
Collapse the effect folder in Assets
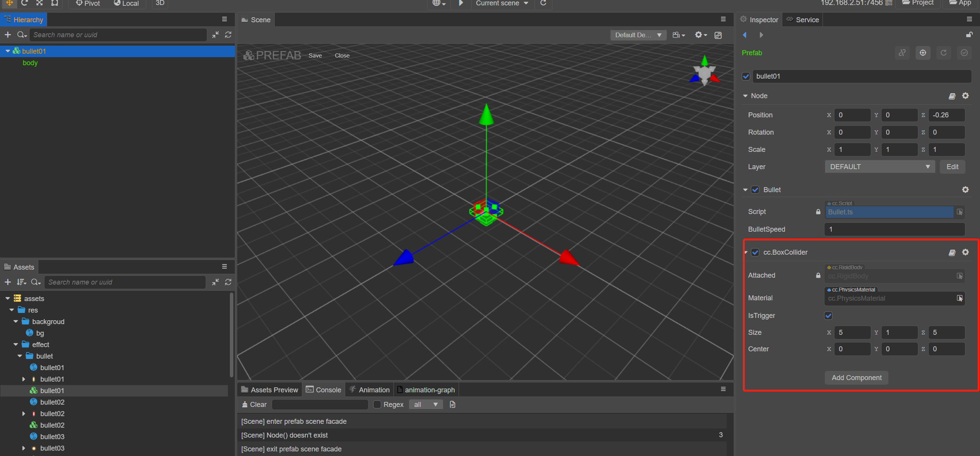[x=16, y=344]
